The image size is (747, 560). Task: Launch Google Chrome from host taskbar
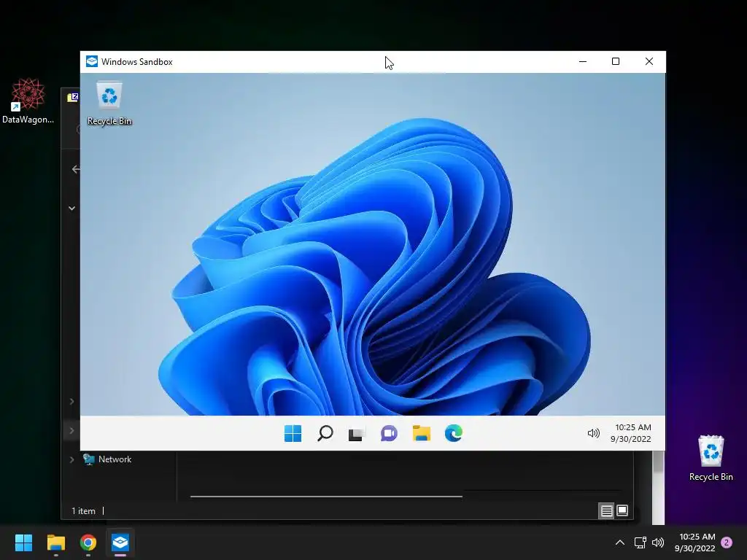coord(88,542)
